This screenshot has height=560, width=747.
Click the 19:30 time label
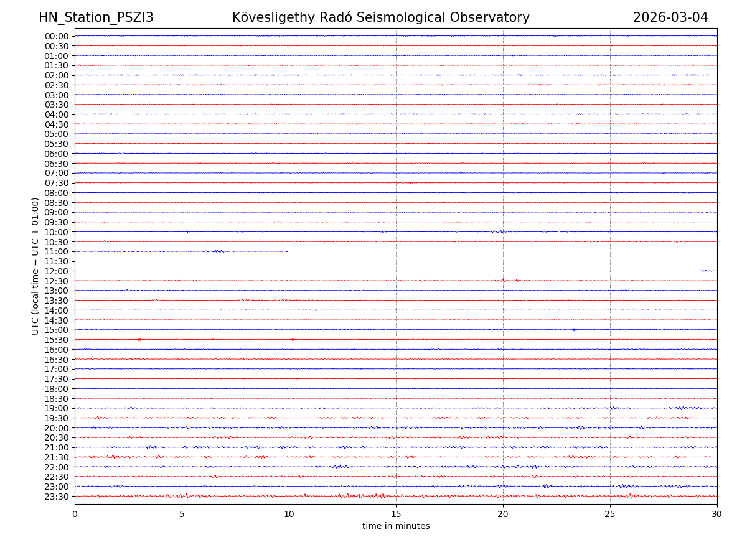pyautogui.click(x=57, y=418)
